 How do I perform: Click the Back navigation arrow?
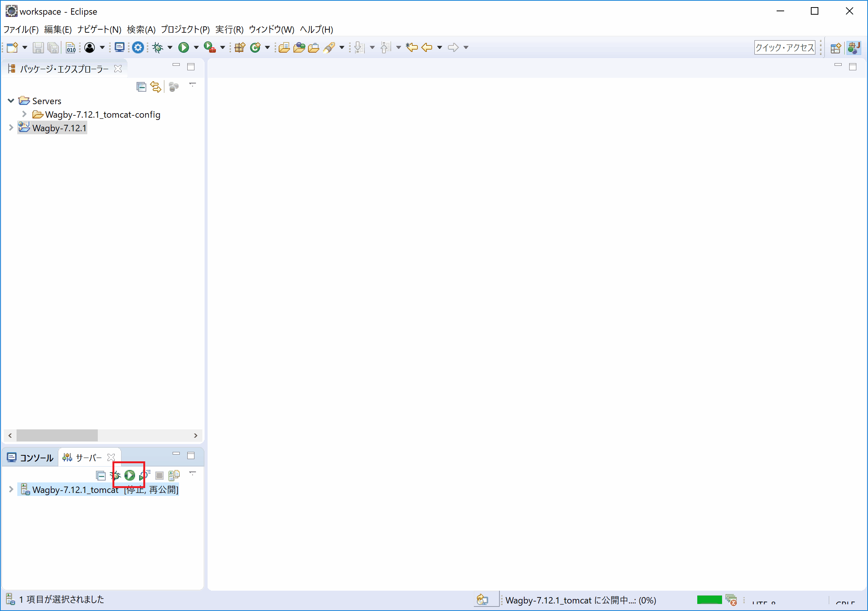click(427, 48)
